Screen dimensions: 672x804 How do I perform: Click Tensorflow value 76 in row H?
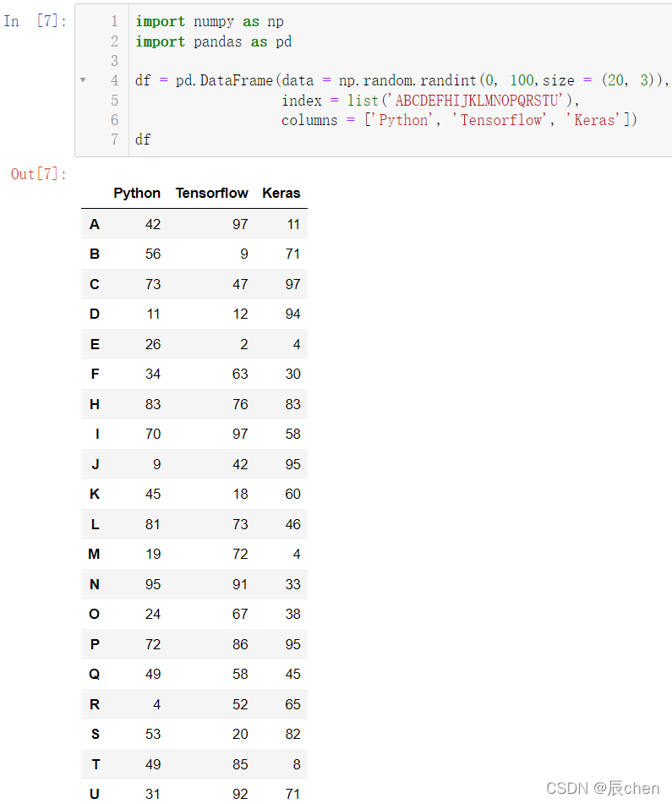click(240, 404)
